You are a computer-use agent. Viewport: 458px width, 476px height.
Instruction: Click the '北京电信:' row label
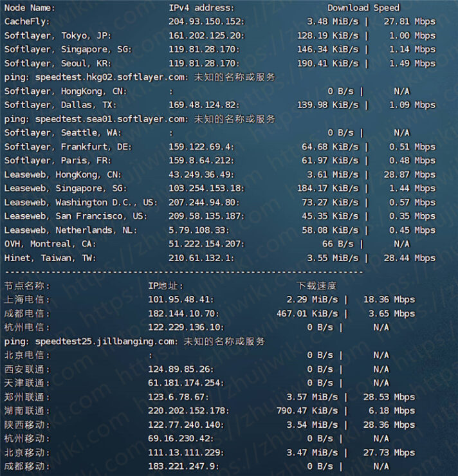[27, 356]
